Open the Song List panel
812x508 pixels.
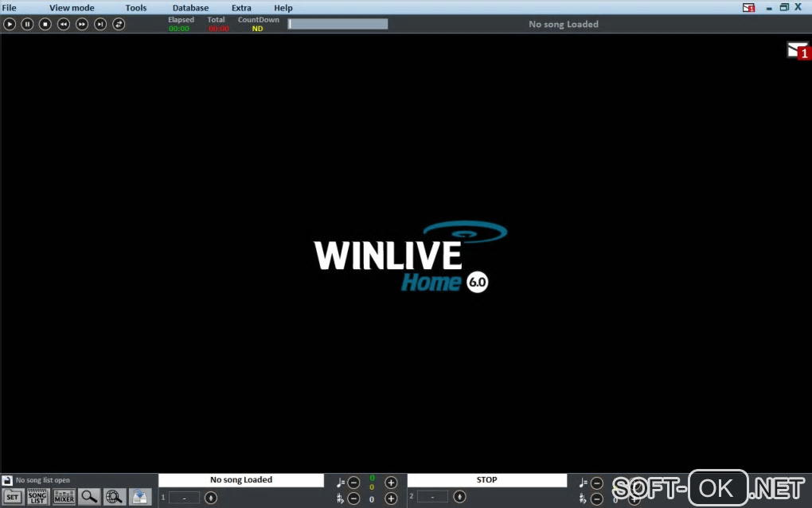pyautogui.click(x=37, y=497)
